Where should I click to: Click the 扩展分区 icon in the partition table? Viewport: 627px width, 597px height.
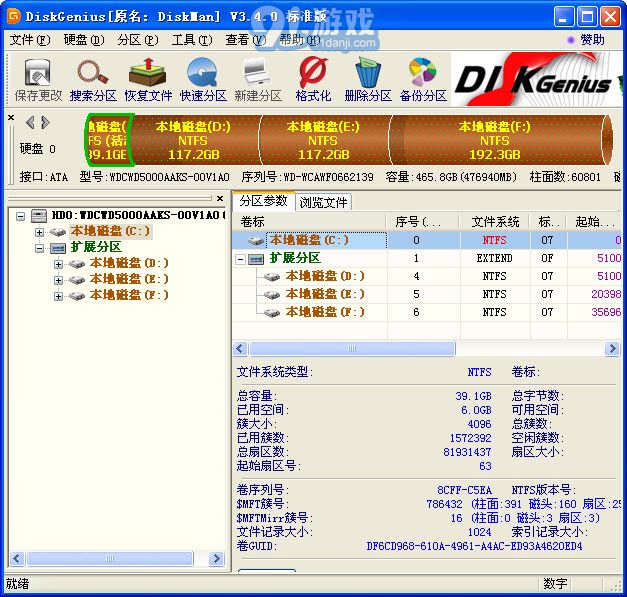(256, 259)
